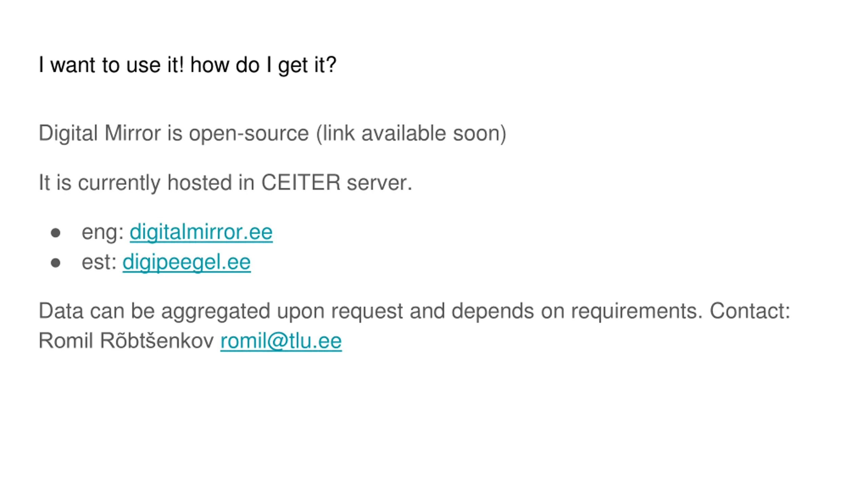Open the digipeegel.ee Estonian link
This screenshot has height=488, width=868.
pos(186,262)
